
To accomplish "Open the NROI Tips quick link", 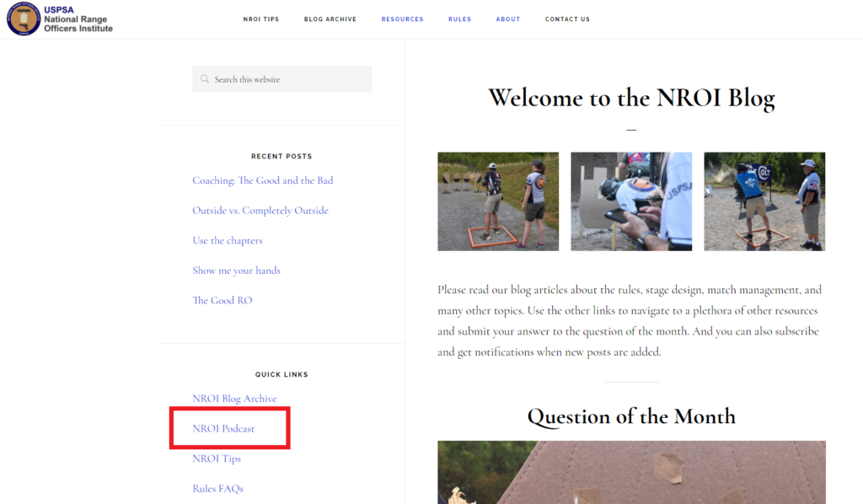I will click(217, 458).
